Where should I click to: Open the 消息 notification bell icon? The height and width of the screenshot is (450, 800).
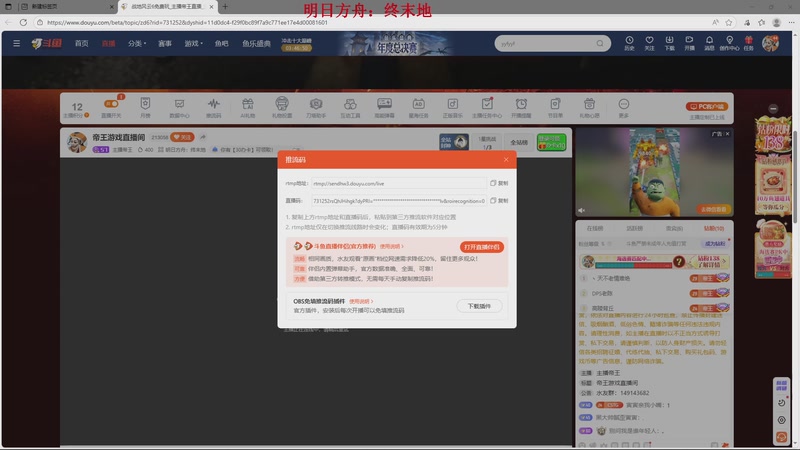[709, 43]
